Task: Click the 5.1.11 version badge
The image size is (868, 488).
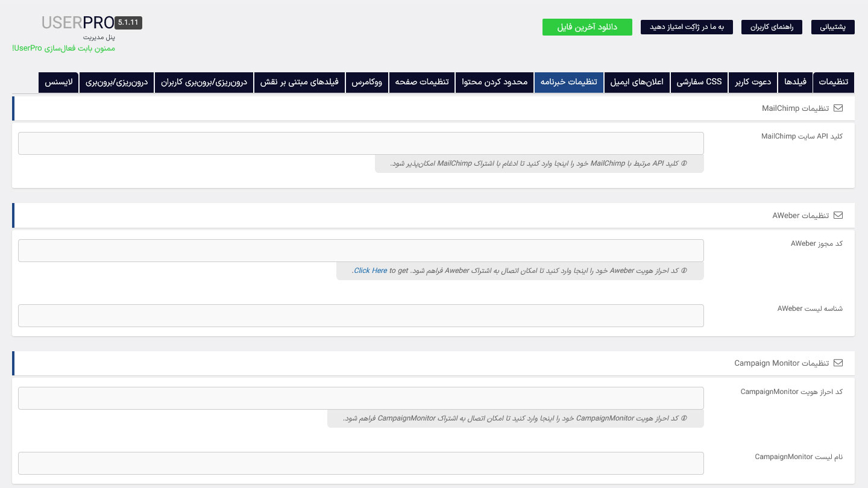Action: [128, 23]
